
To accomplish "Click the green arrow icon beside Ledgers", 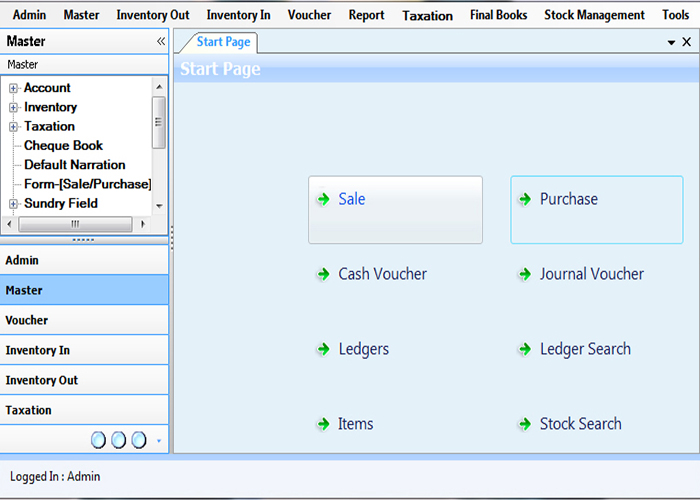I will pos(323,349).
